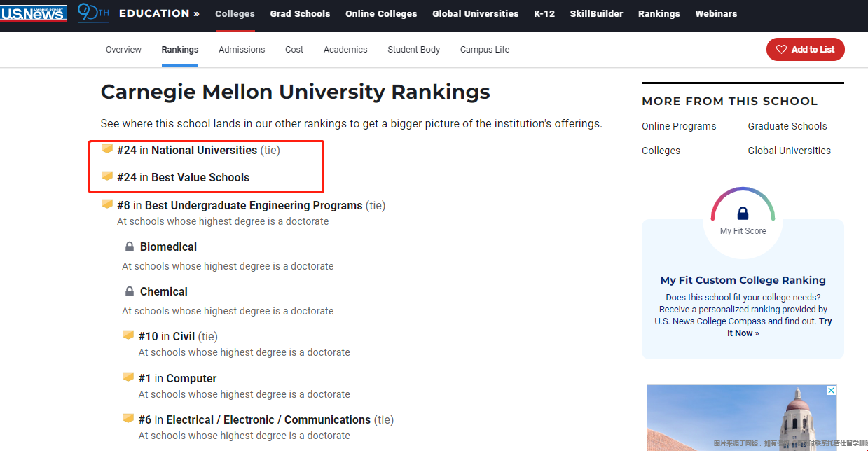Open the Computer engineering ranking
This screenshot has width=868, height=451.
coord(191,378)
